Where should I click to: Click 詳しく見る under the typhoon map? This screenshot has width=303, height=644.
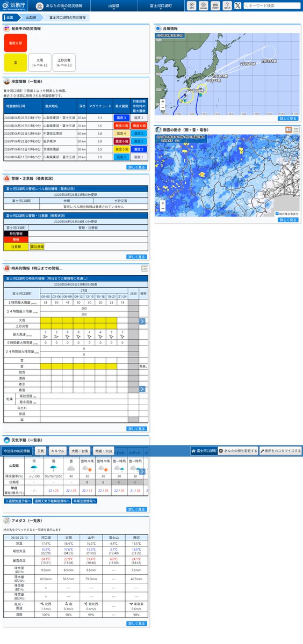288,118
